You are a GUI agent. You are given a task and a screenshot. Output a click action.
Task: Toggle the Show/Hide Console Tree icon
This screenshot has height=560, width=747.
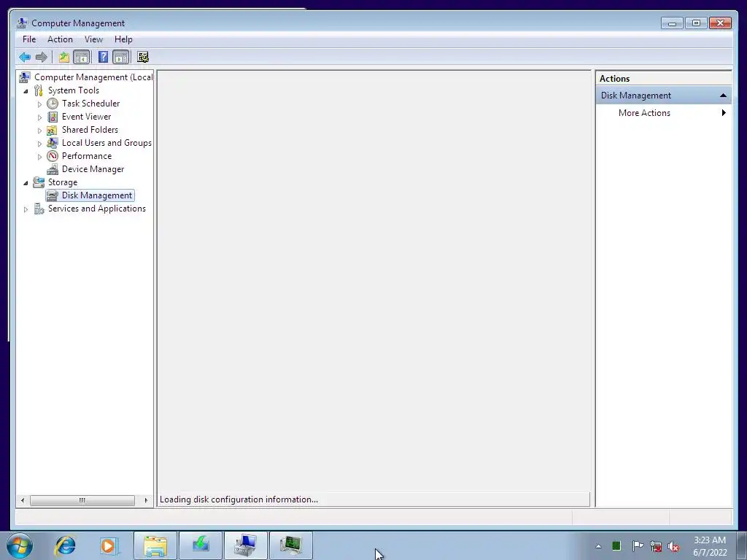[82, 58]
